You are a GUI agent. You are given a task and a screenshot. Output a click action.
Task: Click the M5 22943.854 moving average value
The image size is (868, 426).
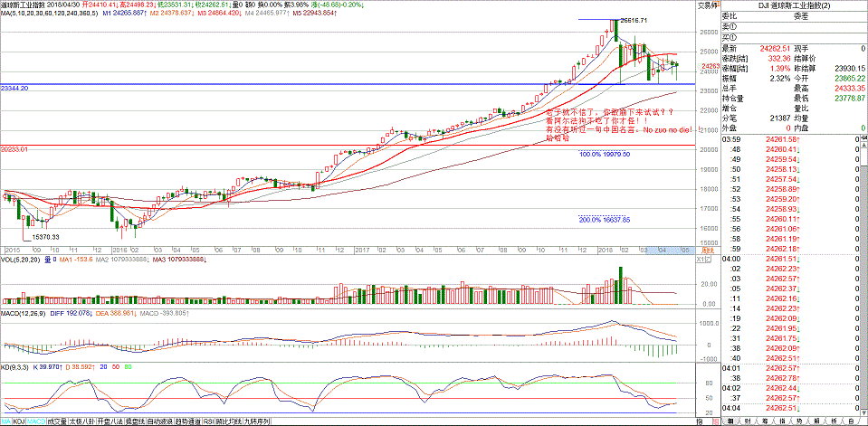314,14
